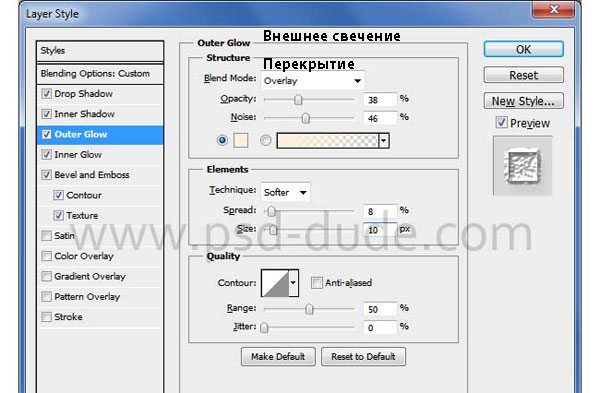Select the gradient radio button
The height and width of the screenshot is (393, 600).
(x=266, y=140)
